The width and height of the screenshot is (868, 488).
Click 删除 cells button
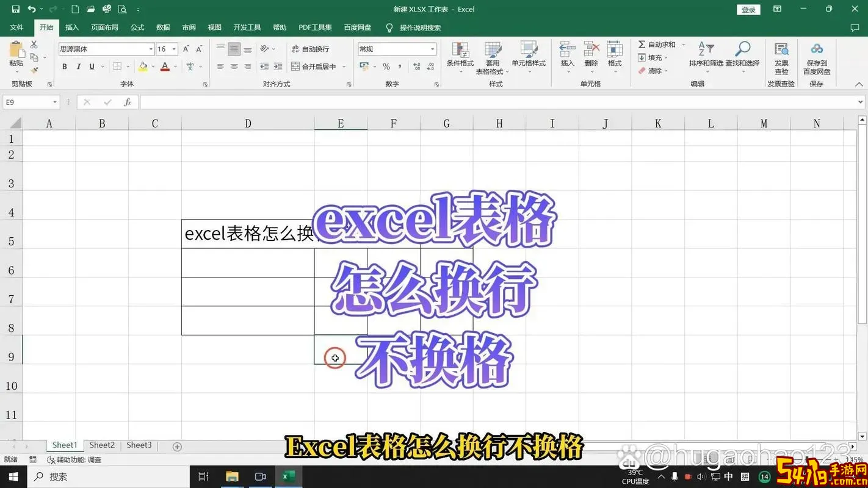pos(591,56)
